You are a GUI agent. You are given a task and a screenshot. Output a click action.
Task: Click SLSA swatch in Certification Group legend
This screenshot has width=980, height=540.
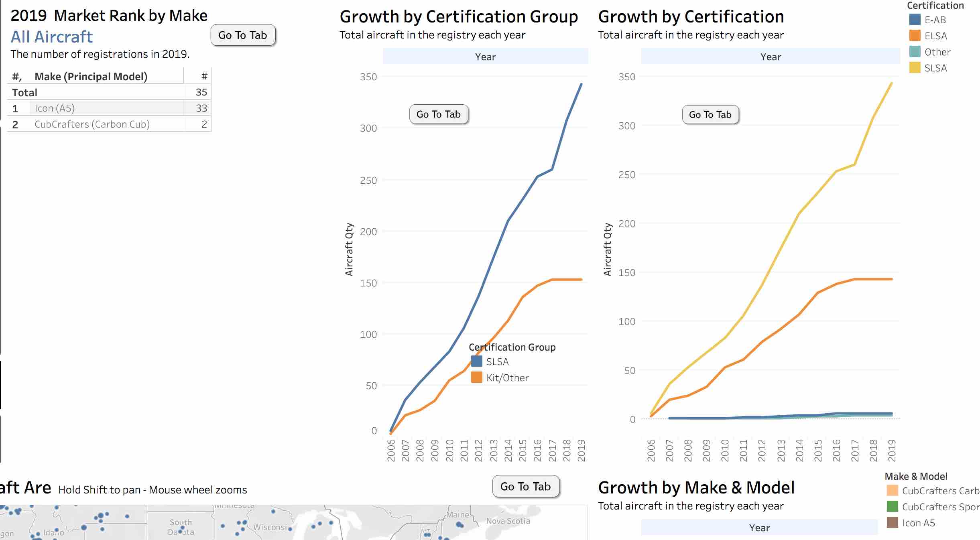pos(476,361)
